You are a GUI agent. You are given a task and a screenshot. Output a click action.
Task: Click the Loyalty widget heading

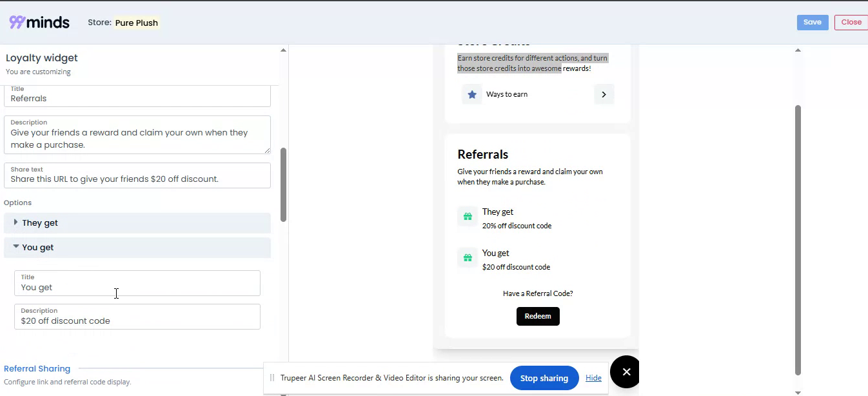[x=42, y=58]
